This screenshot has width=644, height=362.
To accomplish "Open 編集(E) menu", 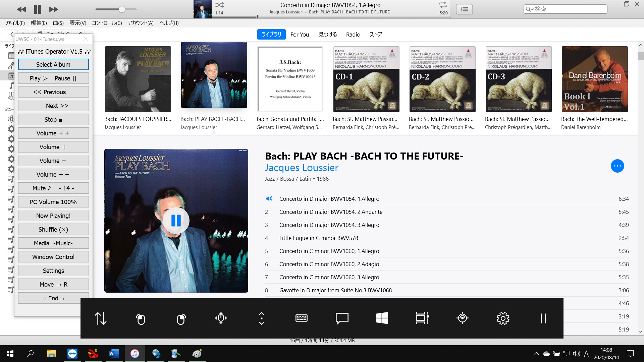I will (39, 23).
